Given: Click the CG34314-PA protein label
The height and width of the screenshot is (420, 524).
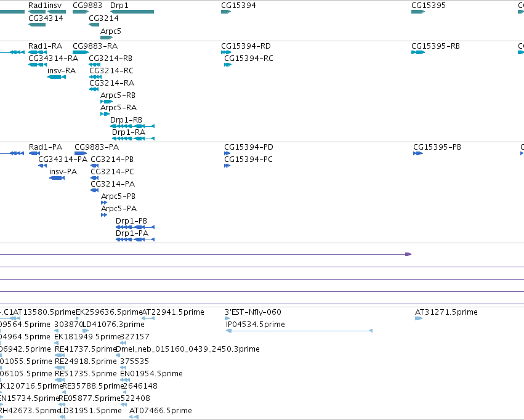Looking at the screenshot, I should click(x=63, y=159).
